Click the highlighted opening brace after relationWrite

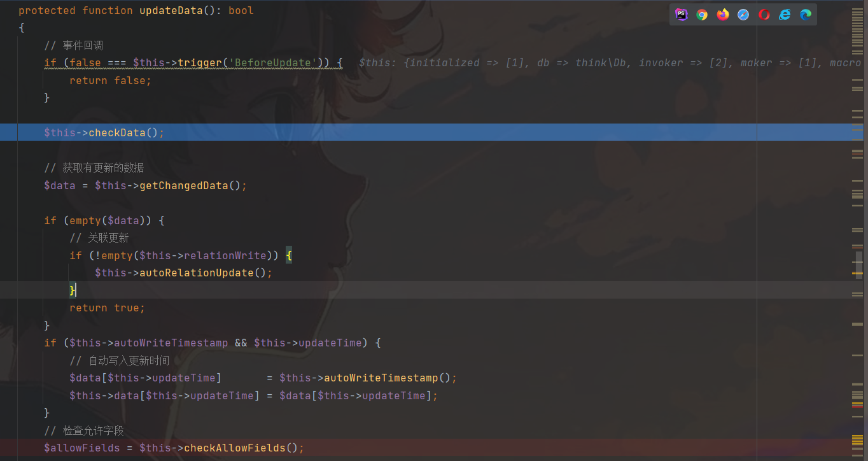coord(289,255)
